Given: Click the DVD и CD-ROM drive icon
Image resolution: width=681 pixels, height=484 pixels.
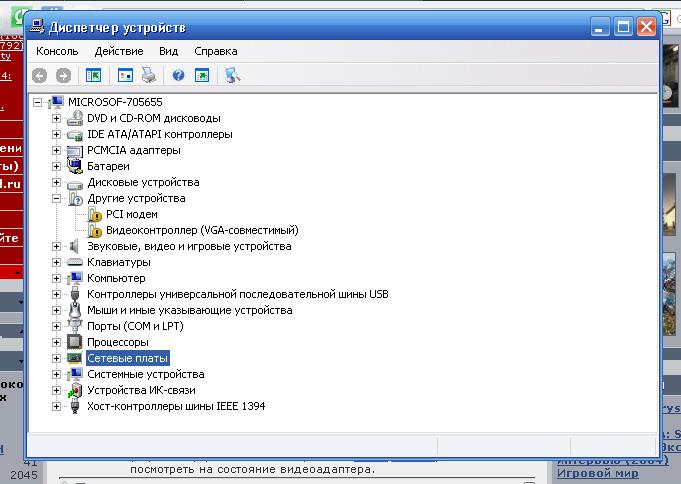Looking at the screenshot, I should [75, 118].
